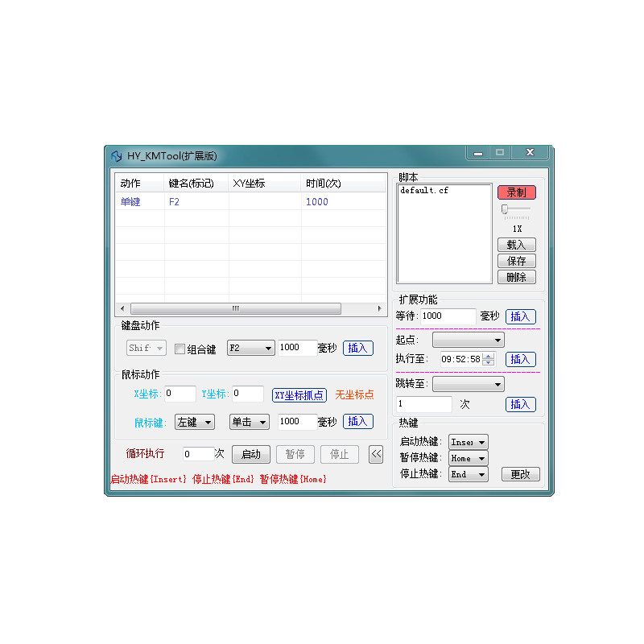Click the jump repeat count input field
This screenshot has height=644, width=644.
[424, 404]
